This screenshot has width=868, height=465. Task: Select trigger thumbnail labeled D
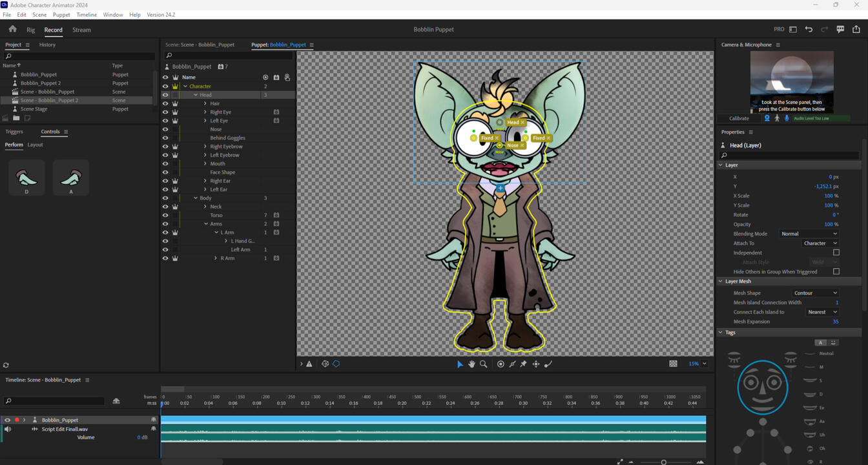click(26, 178)
